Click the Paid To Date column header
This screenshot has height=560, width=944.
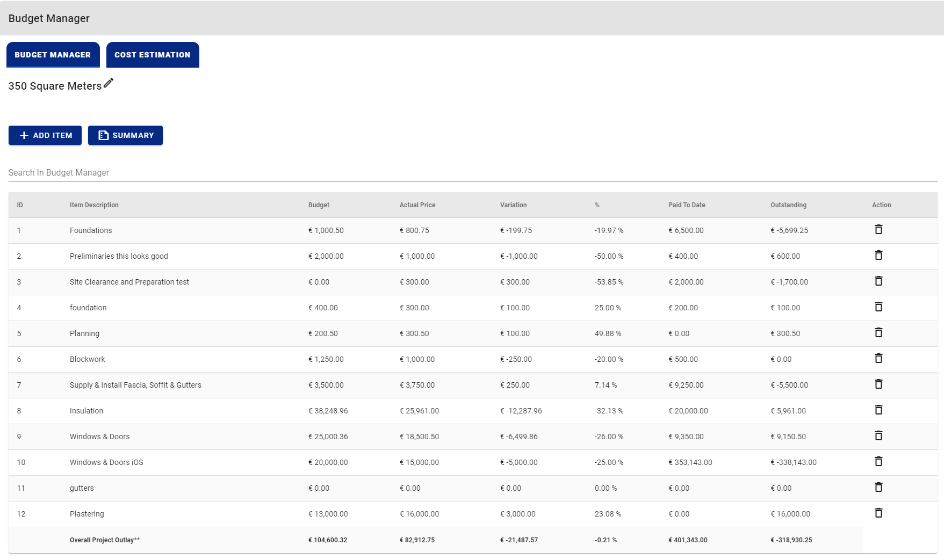coord(687,205)
